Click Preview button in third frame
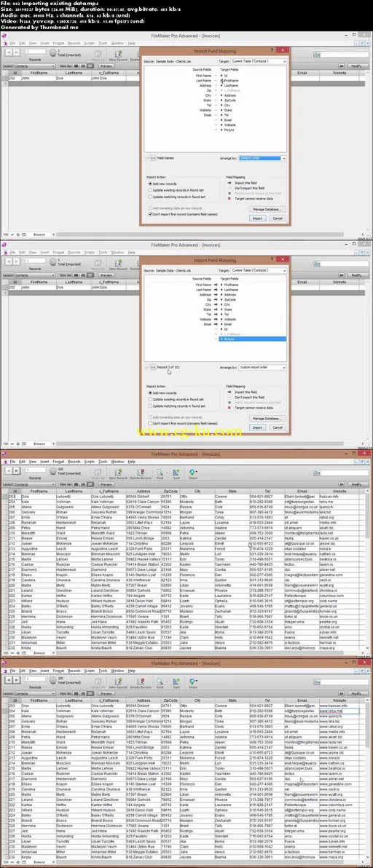Image resolution: width=373 pixels, height=868 pixels. [106, 484]
